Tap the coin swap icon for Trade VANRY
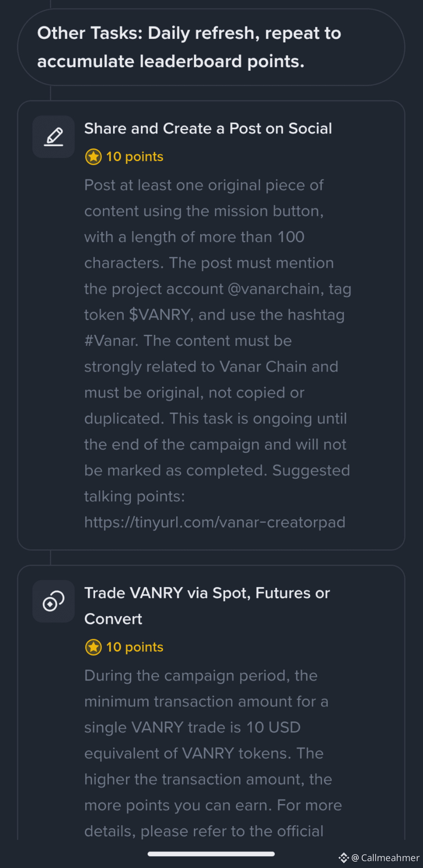 pos(54,601)
